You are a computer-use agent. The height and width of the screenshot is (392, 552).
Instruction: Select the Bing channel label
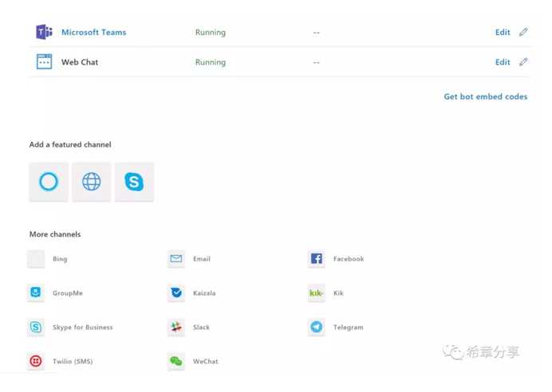click(60, 259)
